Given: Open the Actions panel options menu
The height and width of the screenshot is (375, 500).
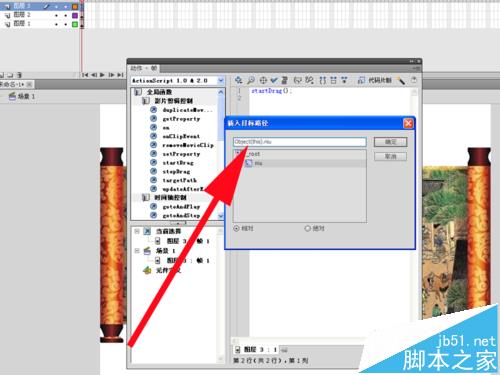Looking at the screenshot, I should pos(416,68).
